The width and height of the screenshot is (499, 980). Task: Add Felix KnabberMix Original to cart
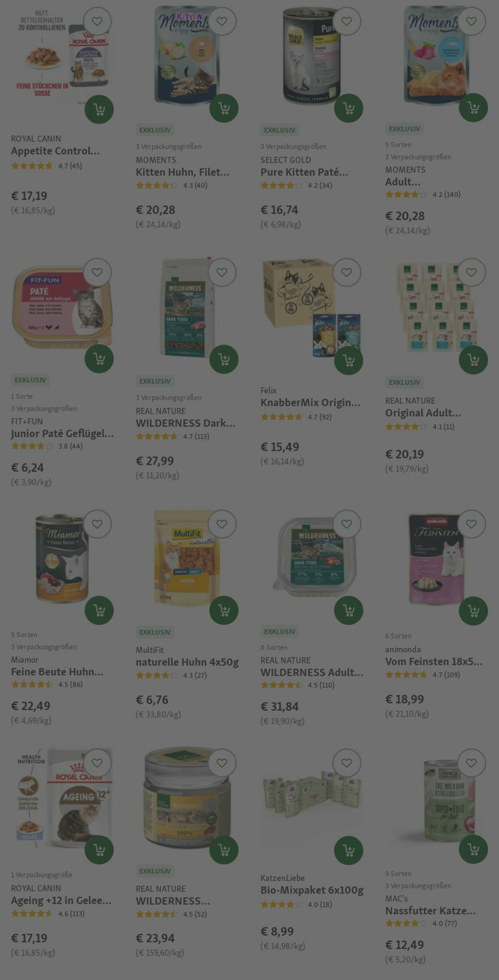pyautogui.click(x=349, y=360)
